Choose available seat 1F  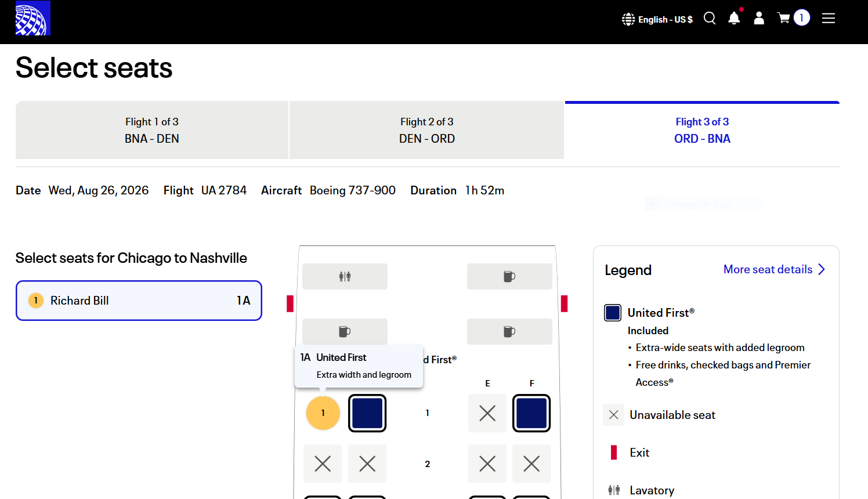click(x=531, y=413)
